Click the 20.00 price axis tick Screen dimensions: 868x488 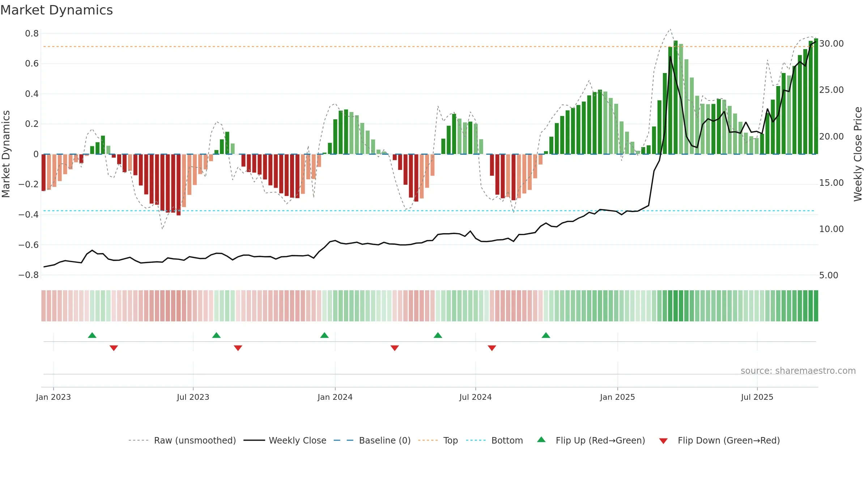(831, 137)
